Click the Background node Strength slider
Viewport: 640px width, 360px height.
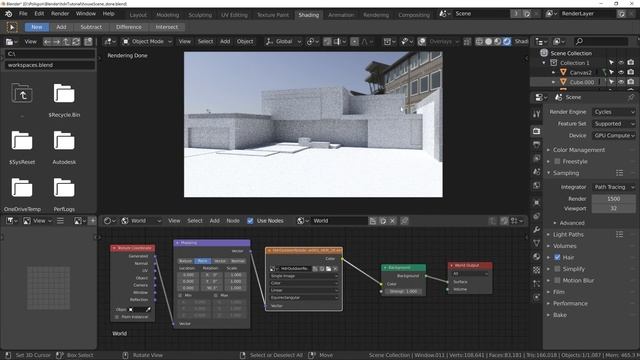(x=403, y=291)
